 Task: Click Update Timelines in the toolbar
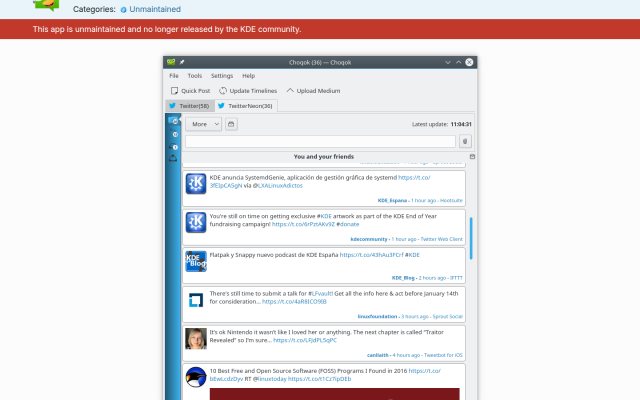point(248,91)
